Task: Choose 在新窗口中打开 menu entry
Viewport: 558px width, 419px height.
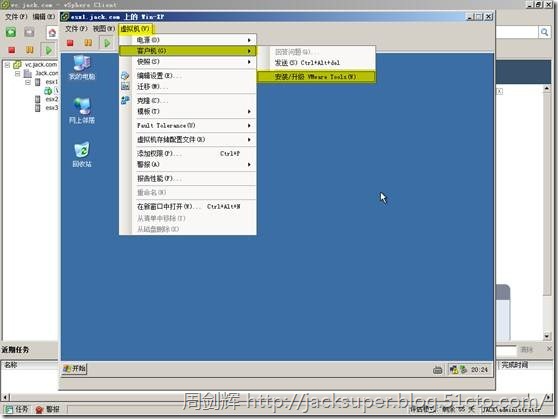Action: coord(188,206)
